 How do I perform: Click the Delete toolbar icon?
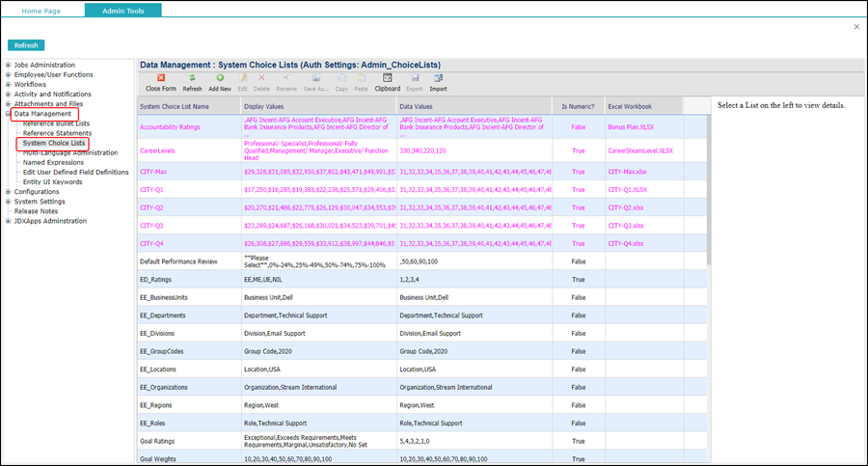click(x=261, y=78)
